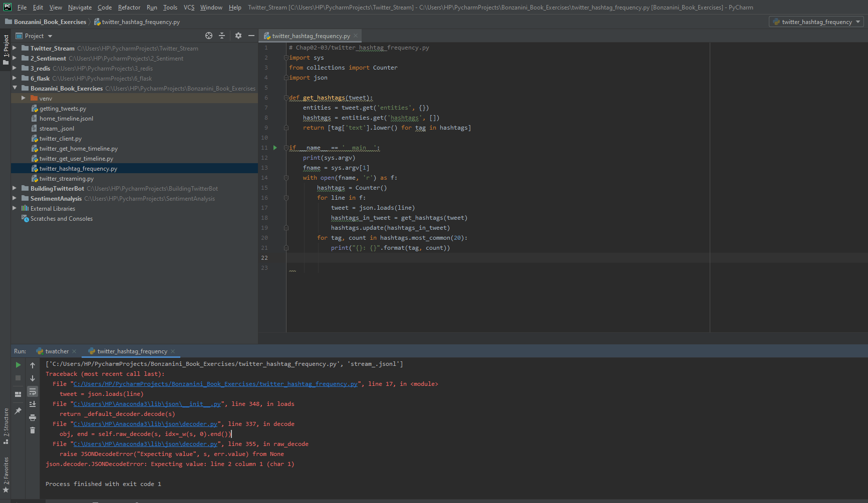Click scroll to end of console icon
The height and width of the screenshot is (503, 868).
[x=33, y=404]
